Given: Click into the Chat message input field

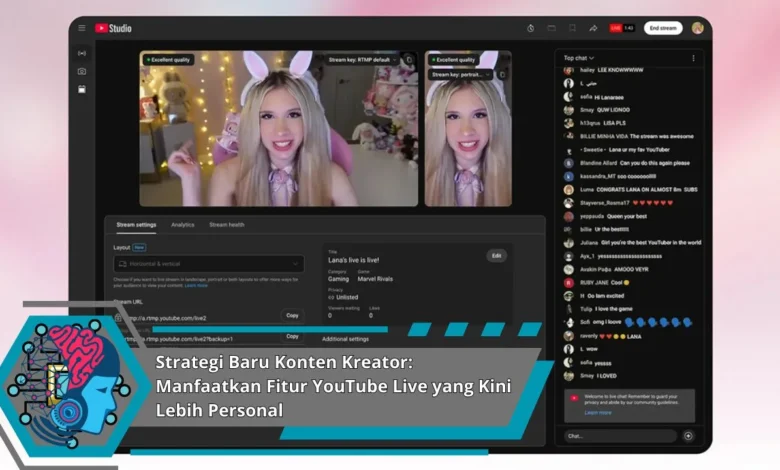Looking at the screenshot, I should pos(620,436).
